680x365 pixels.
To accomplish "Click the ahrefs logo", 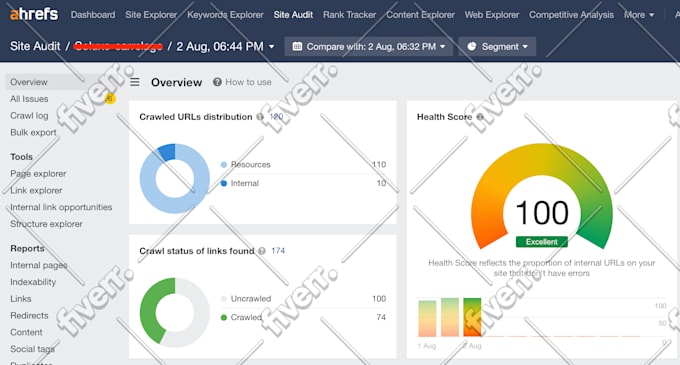I will [34, 14].
